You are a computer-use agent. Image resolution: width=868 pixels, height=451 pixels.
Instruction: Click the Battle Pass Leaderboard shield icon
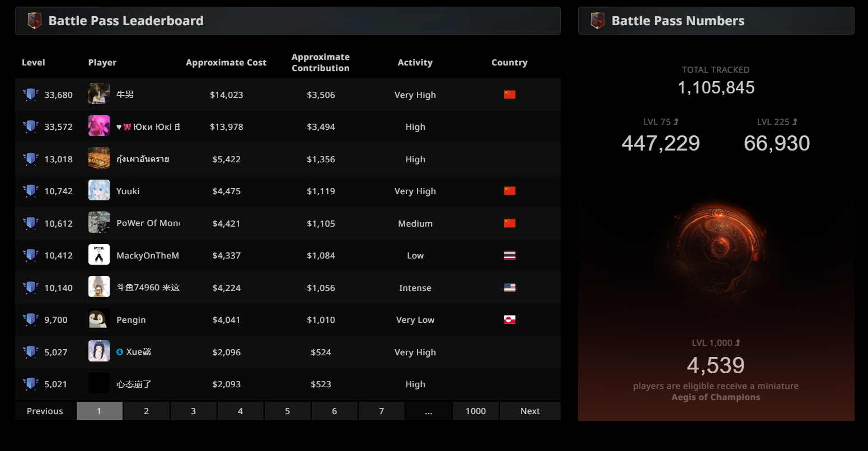[35, 21]
